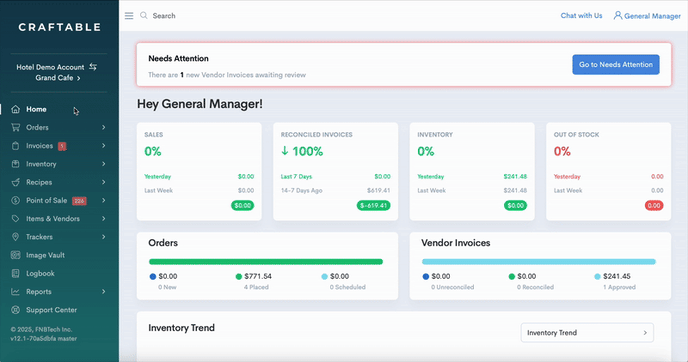
Task: Go to Home in sidebar
Action: pos(36,109)
